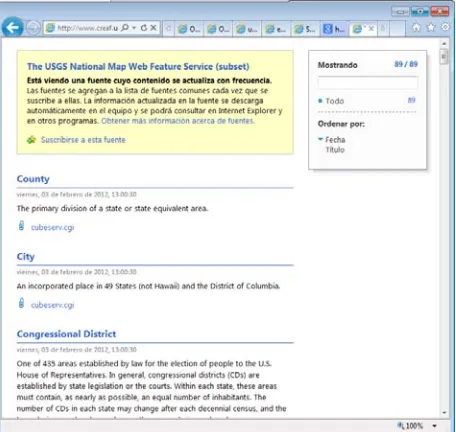The height and width of the screenshot is (432, 456).
Task: Switch to the second 'O...' tab
Action: pyautogui.click(x=218, y=29)
